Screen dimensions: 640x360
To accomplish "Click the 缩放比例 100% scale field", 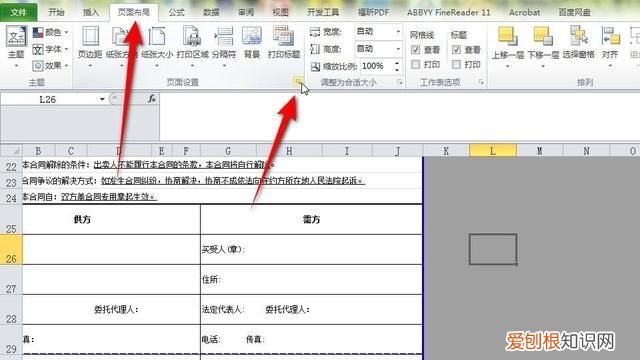I will tap(376, 66).
